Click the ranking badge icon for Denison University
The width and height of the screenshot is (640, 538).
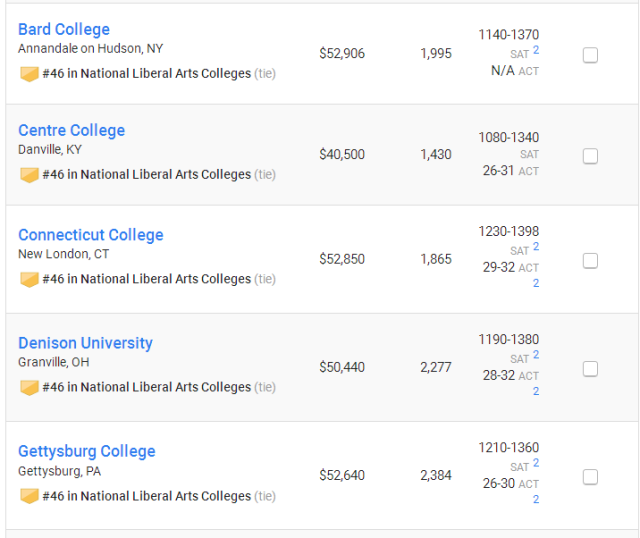tap(29, 388)
